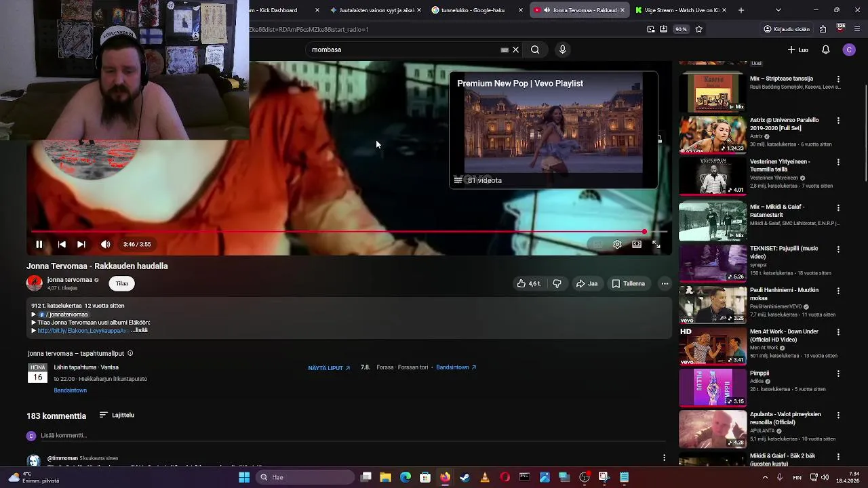Viewport: 868px width, 488px height.
Task: Open VLC media player from taskbar
Action: (485, 477)
